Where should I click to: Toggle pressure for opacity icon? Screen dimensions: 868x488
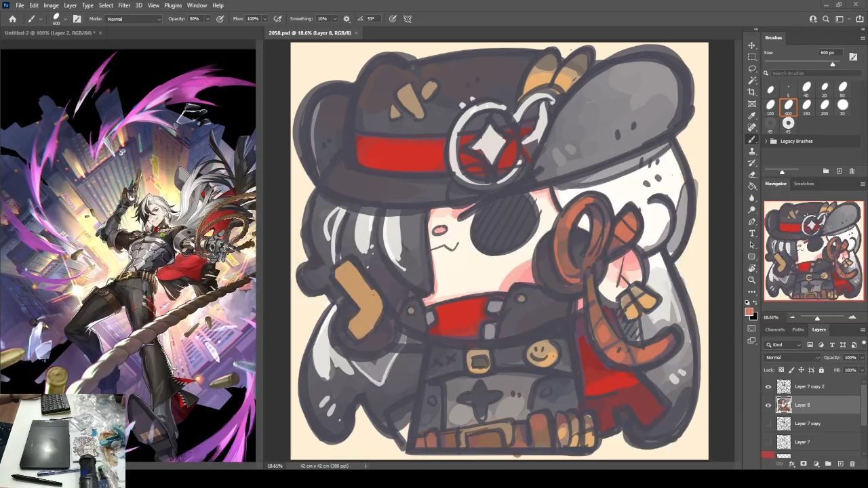click(220, 19)
